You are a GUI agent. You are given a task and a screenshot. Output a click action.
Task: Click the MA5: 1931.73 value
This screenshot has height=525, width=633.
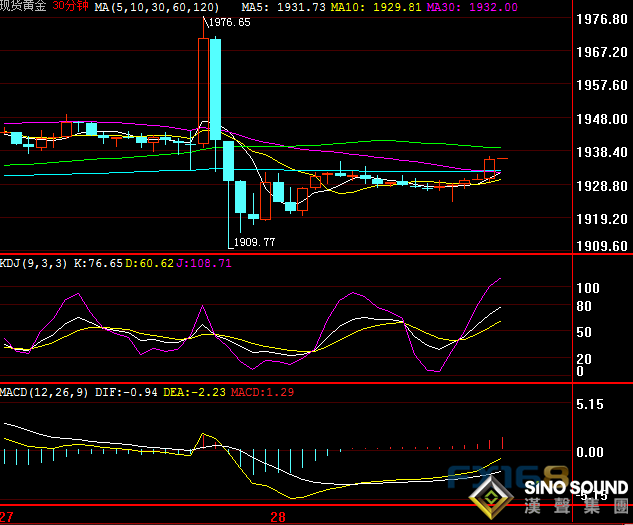283,7
